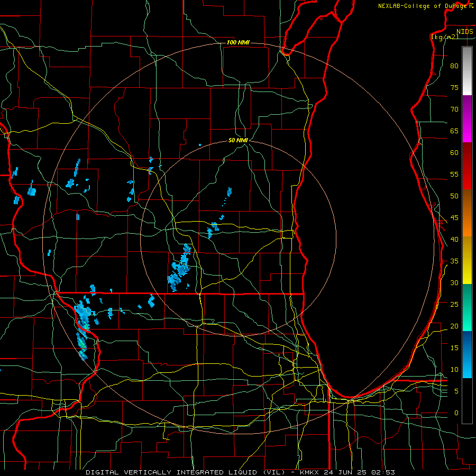
Task: Click the 80 value on the color scale
Action: click(x=454, y=66)
